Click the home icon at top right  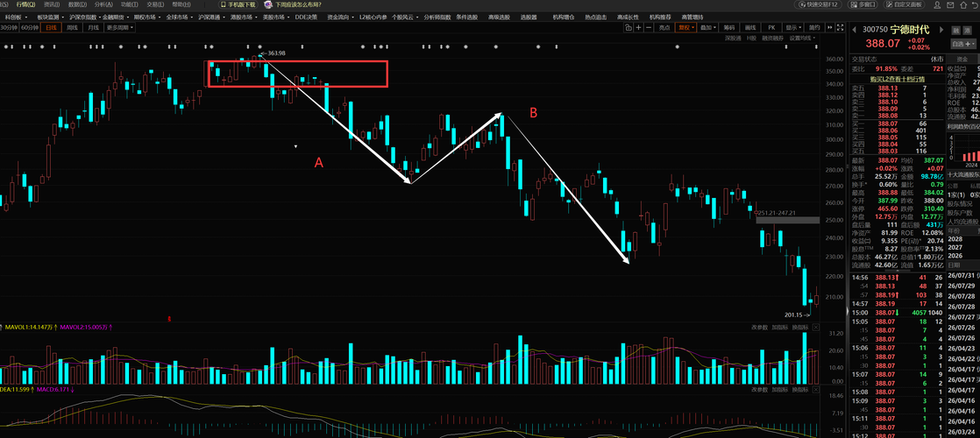pyautogui.click(x=963, y=5)
